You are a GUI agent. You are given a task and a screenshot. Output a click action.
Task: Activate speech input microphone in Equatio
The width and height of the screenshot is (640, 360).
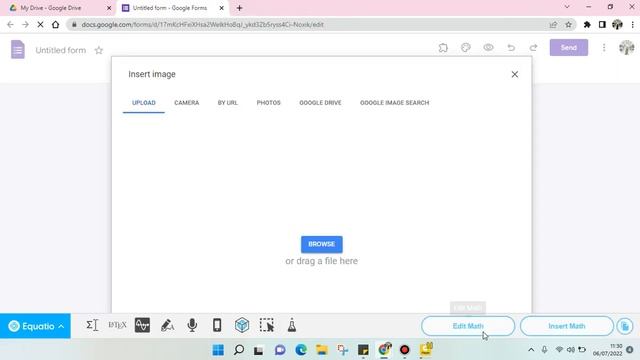tap(192, 325)
